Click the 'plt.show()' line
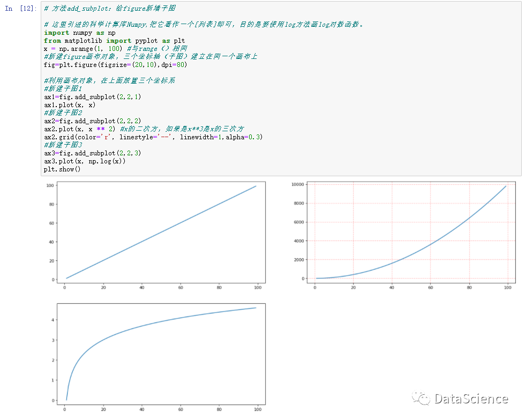Image resolution: width=525 pixels, height=420 pixels. (62, 169)
